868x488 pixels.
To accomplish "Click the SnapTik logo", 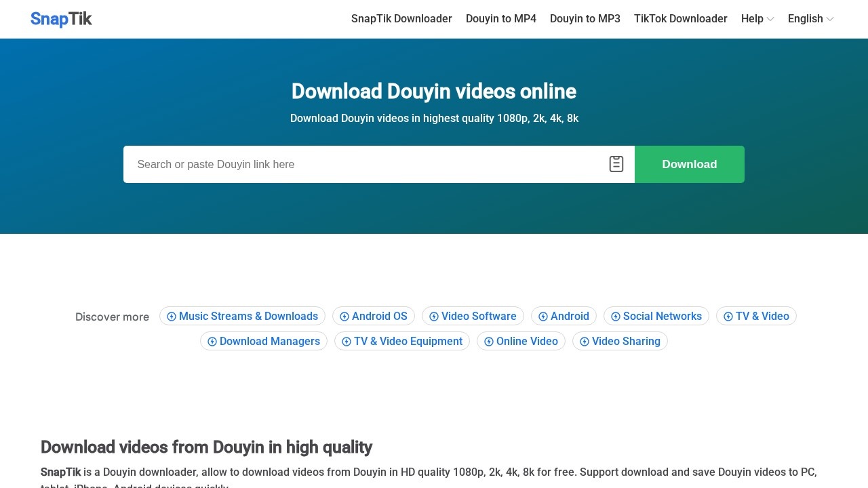I will tap(61, 19).
